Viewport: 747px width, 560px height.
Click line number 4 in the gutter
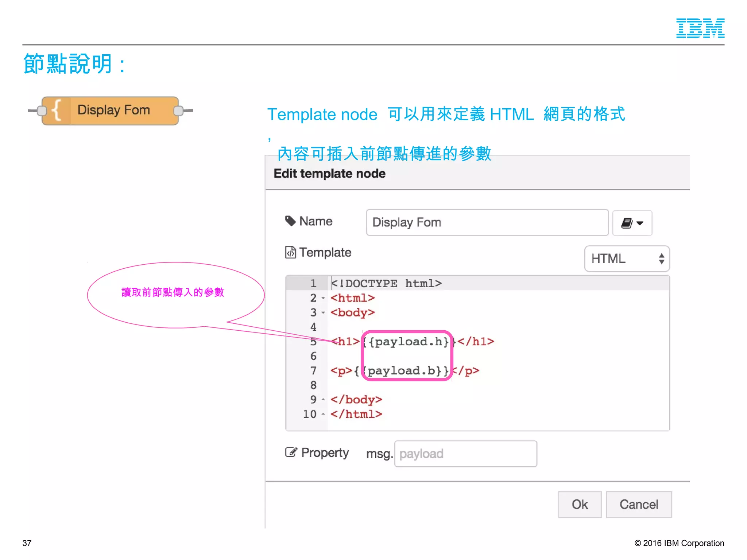[x=313, y=327]
